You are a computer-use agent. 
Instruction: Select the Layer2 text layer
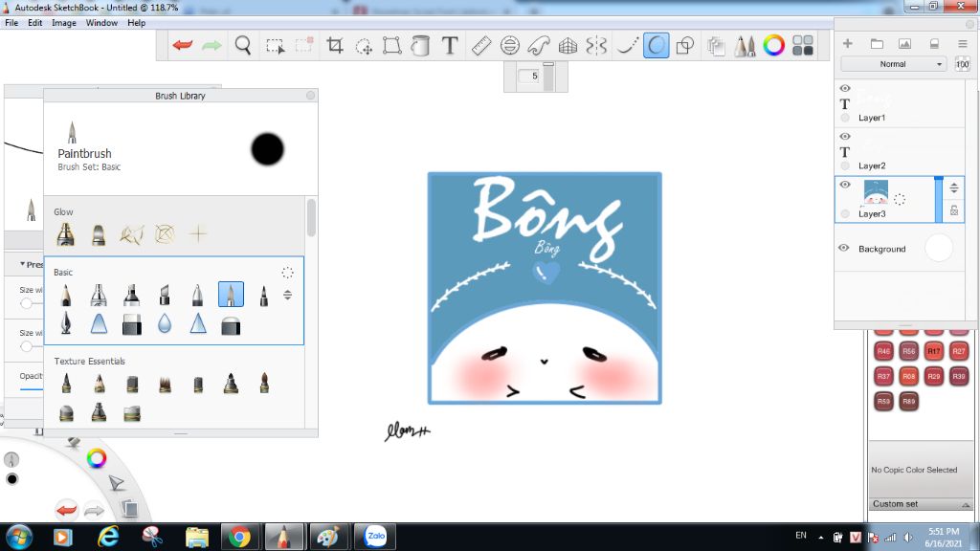900,152
